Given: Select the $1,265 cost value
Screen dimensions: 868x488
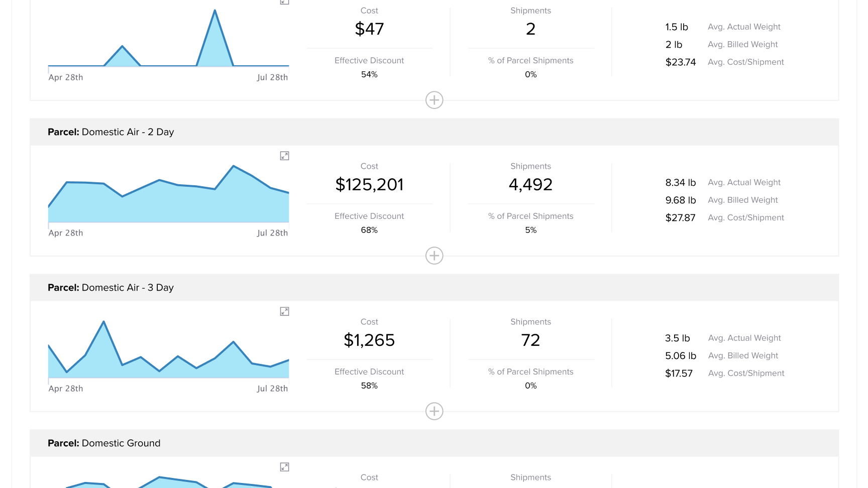Looking at the screenshot, I should click(369, 340).
